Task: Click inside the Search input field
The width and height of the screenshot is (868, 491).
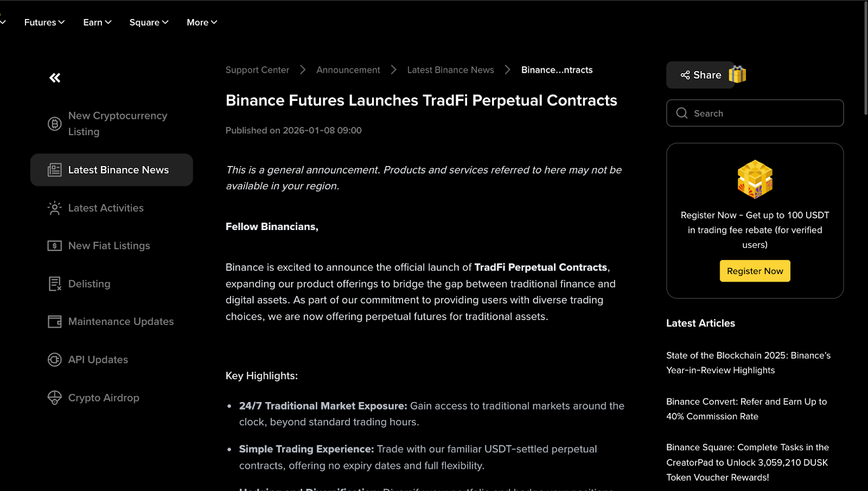Action: point(754,113)
